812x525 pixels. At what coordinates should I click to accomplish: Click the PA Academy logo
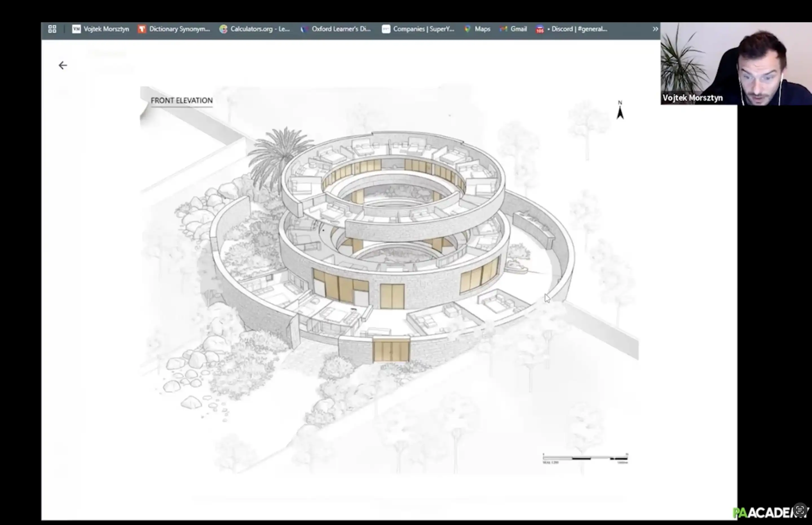coord(764,513)
